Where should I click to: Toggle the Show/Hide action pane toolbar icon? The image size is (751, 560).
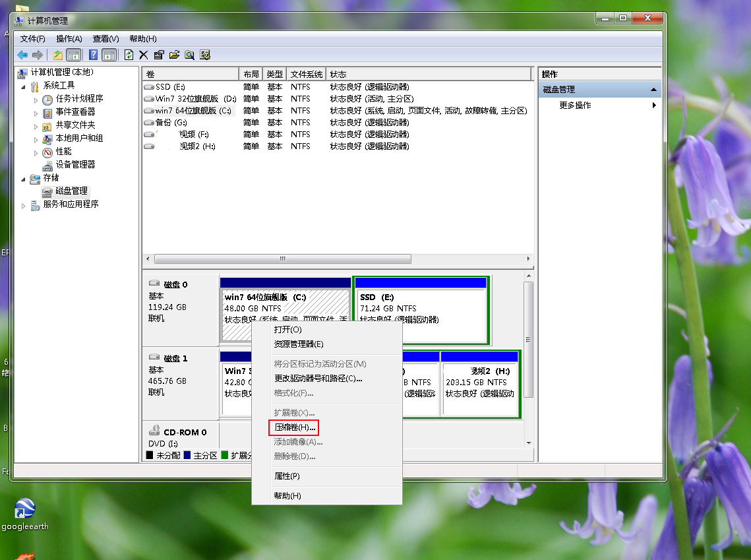point(109,55)
